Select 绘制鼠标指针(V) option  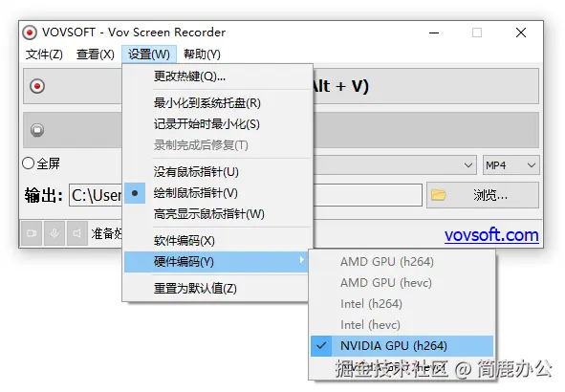pos(218,193)
